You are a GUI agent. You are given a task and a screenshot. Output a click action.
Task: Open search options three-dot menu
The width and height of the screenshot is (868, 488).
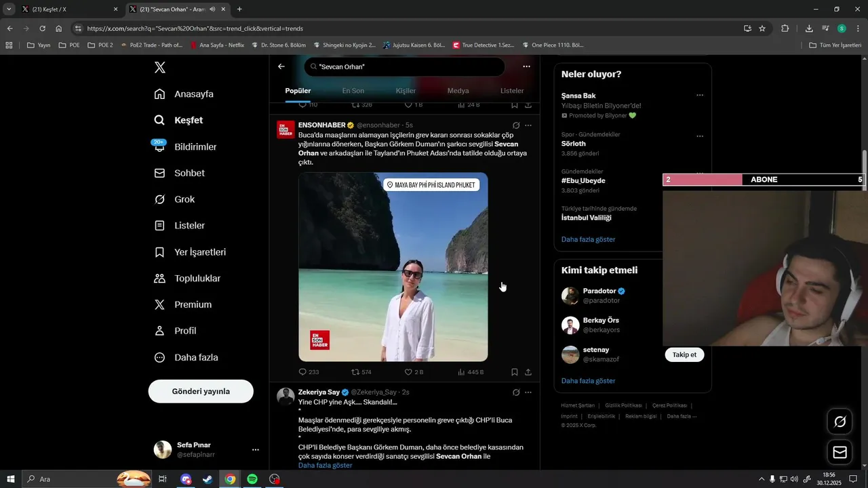pyautogui.click(x=526, y=66)
